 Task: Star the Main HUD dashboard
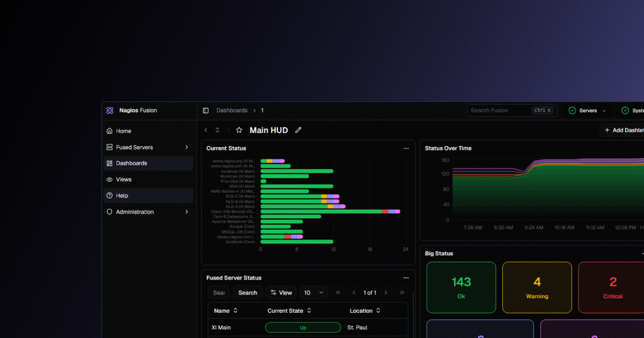[239, 130]
